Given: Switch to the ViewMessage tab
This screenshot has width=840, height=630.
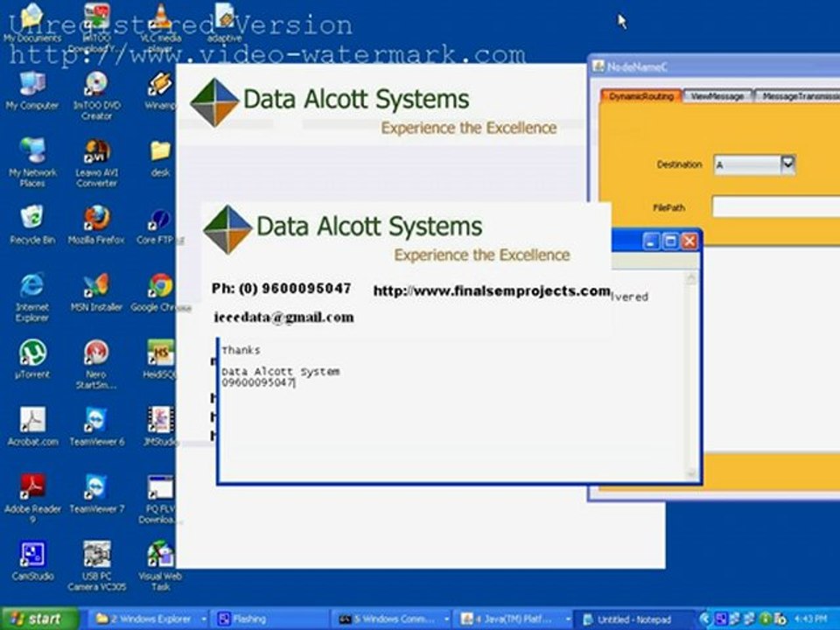Looking at the screenshot, I should coord(717,96).
